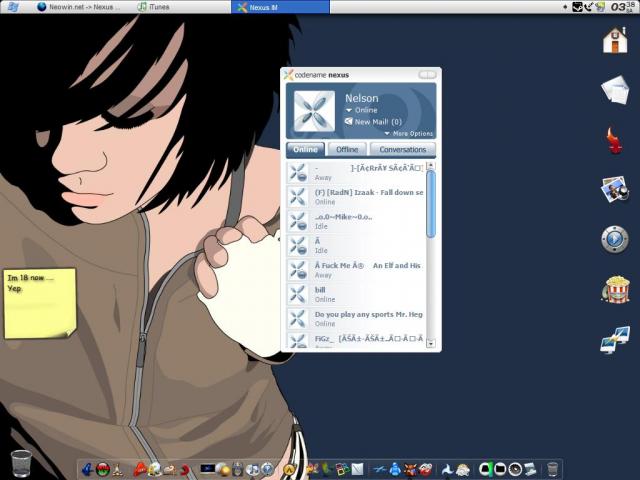This screenshot has height=480, width=640.
Task: Click the scroll up arrow in the contact list
Action: (x=431, y=166)
